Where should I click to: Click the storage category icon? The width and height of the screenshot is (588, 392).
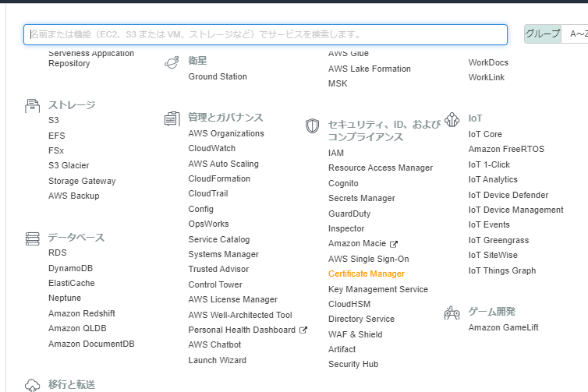32,106
